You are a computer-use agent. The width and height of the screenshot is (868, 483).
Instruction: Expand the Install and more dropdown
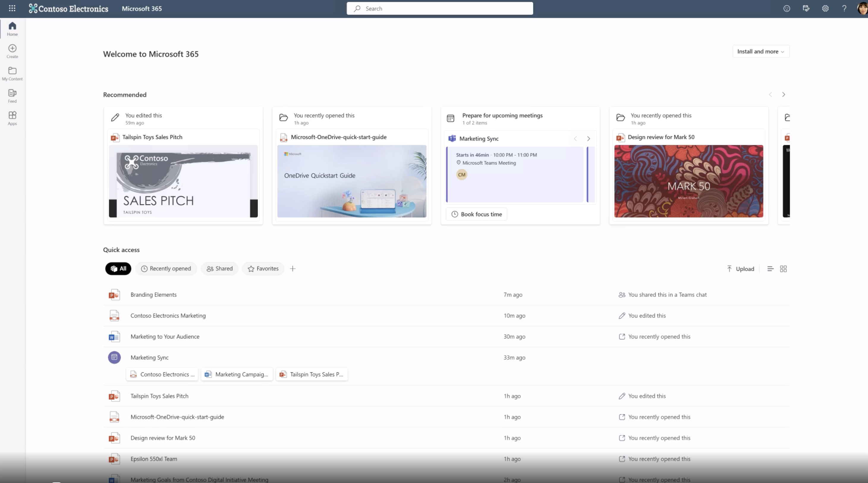click(761, 51)
